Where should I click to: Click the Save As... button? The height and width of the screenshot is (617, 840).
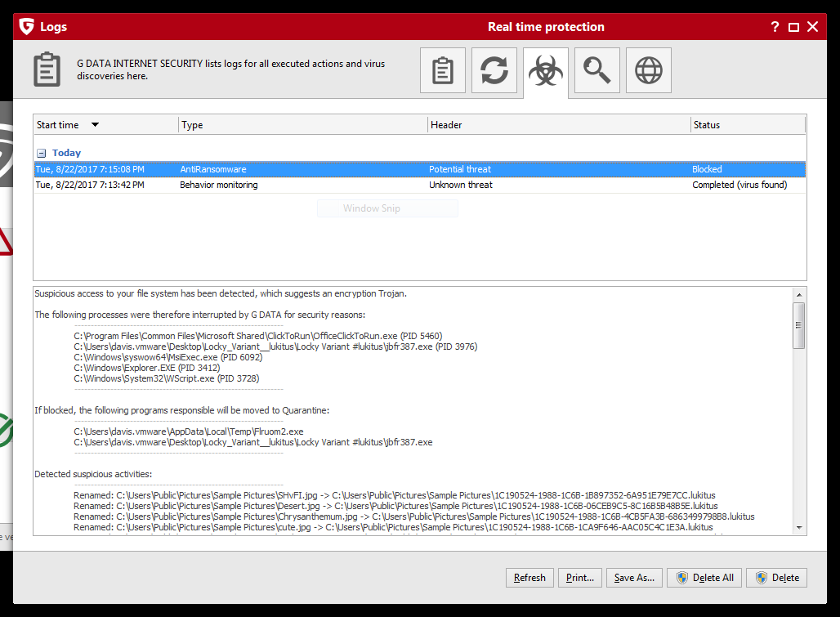coord(634,578)
